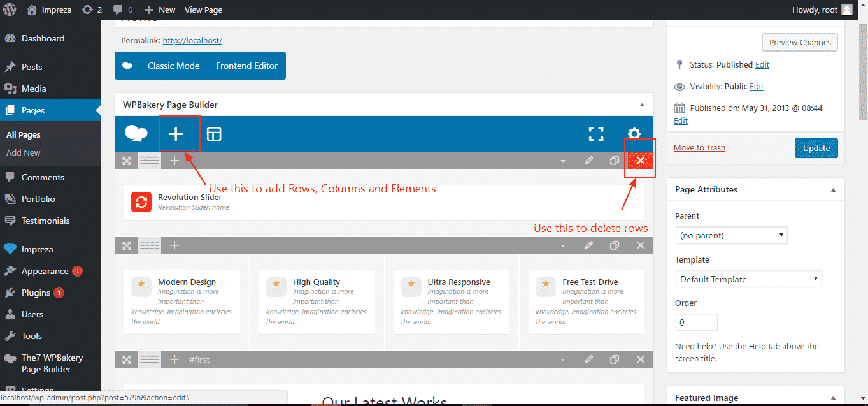Toggle collapse arrow on #first row
The image size is (868, 406).
coord(563,360)
